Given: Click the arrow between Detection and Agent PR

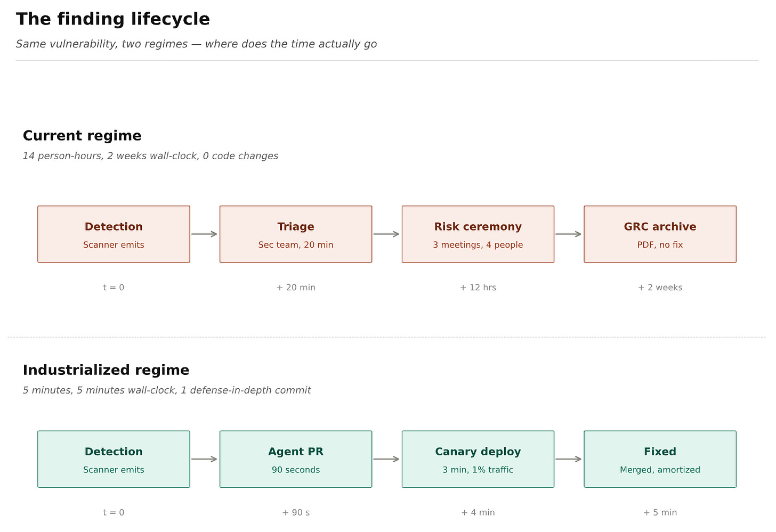Looking at the screenshot, I should 205,459.
